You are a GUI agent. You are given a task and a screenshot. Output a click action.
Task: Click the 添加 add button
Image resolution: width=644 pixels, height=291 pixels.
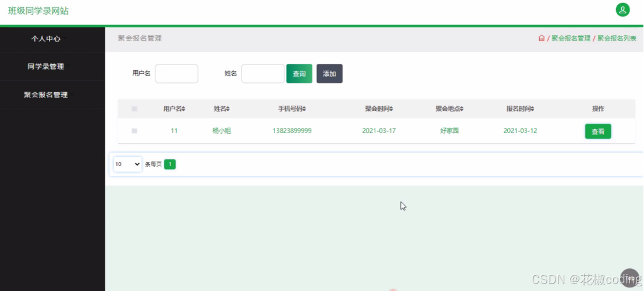(x=329, y=74)
